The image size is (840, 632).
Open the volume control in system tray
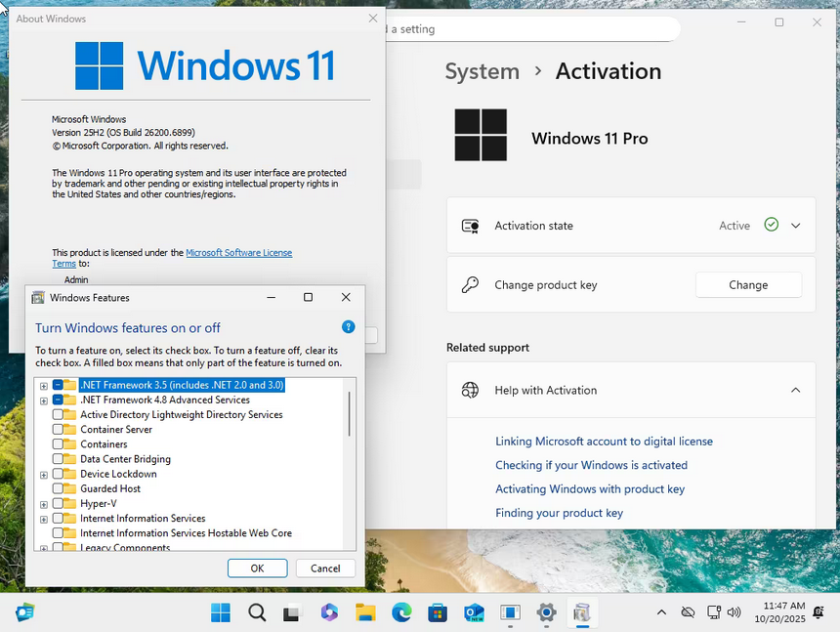[x=734, y=612]
